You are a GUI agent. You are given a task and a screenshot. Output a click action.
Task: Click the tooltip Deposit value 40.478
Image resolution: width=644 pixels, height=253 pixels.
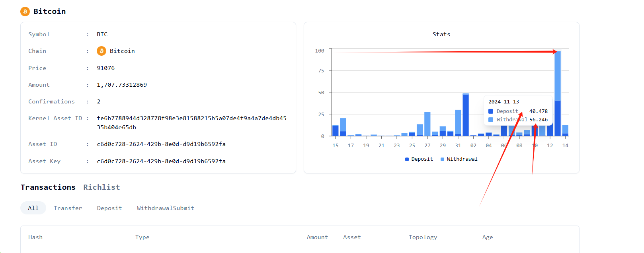(539, 111)
